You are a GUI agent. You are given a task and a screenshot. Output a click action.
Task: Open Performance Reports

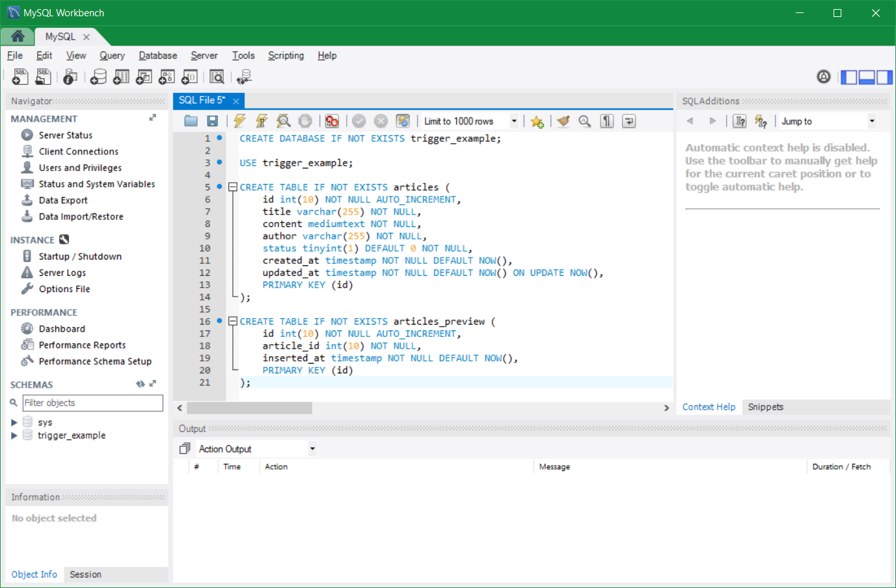point(82,345)
